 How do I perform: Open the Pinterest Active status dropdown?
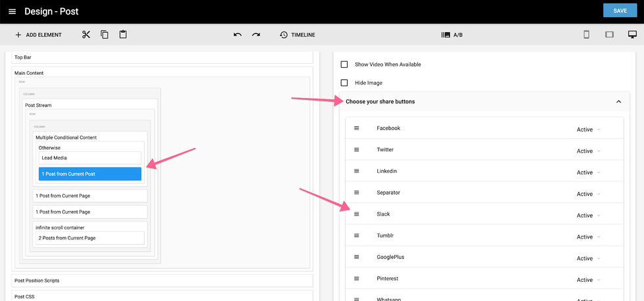pyautogui.click(x=588, y=280)
